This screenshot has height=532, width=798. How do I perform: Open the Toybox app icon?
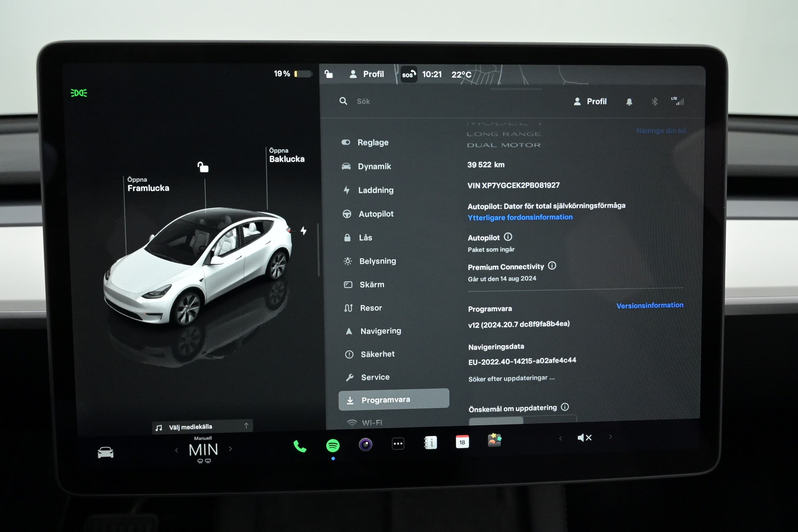(x=494, y=440)
